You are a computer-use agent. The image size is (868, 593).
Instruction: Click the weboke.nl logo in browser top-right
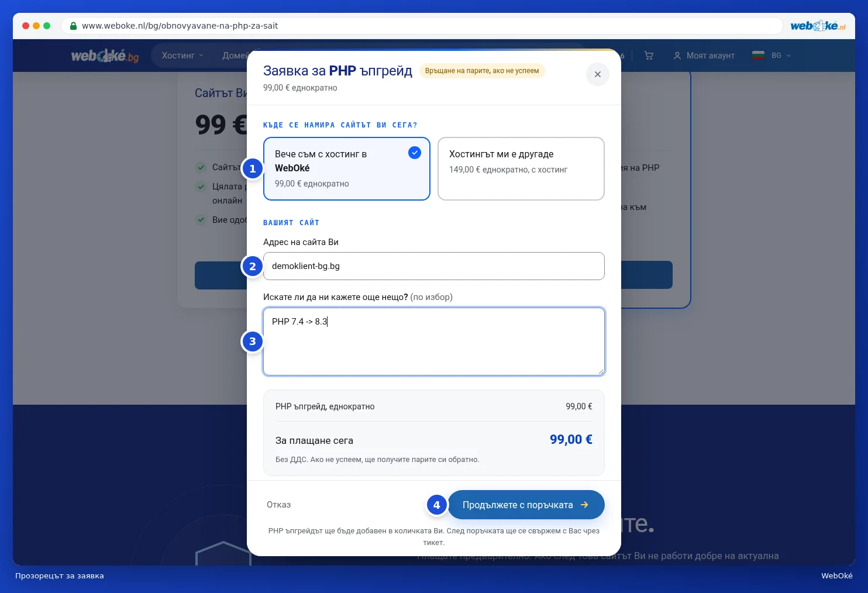tap(818, 26)
